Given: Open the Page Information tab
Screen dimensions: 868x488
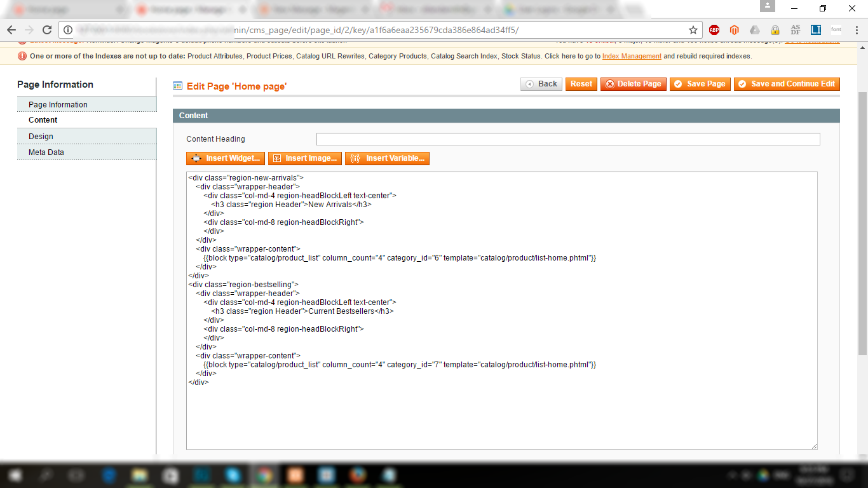Looking at the screenshot, I should [58, 105].
